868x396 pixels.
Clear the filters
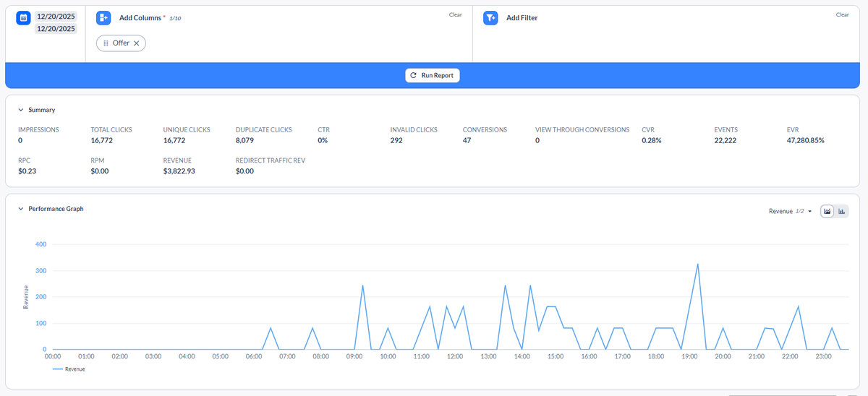842,14
